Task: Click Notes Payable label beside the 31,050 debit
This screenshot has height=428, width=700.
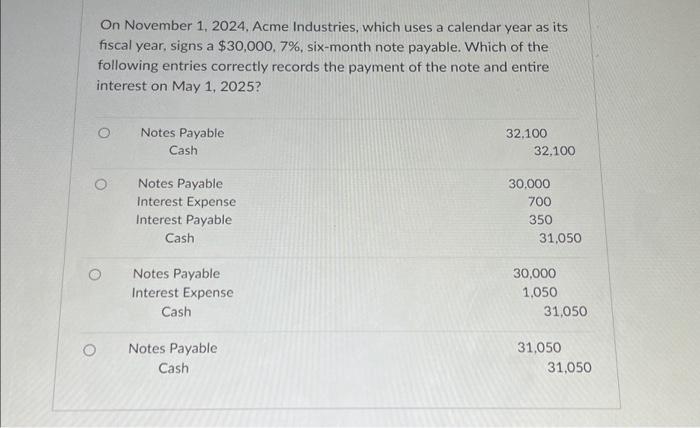Action: (x=173, y=348)
